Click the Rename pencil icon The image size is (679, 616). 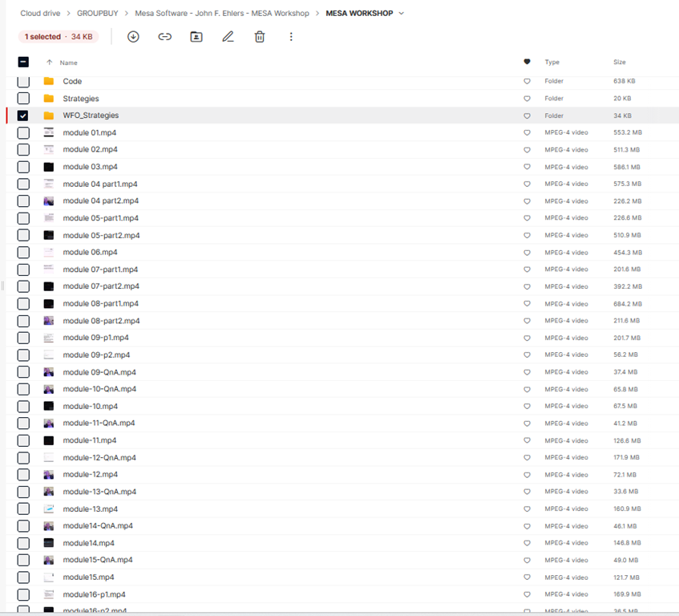(x=228, y=37)
